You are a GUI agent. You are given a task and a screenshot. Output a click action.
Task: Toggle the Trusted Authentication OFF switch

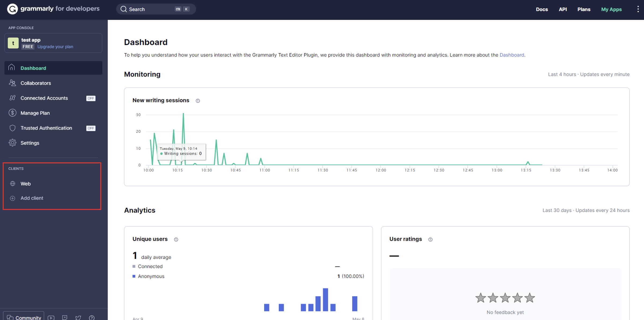91,128
